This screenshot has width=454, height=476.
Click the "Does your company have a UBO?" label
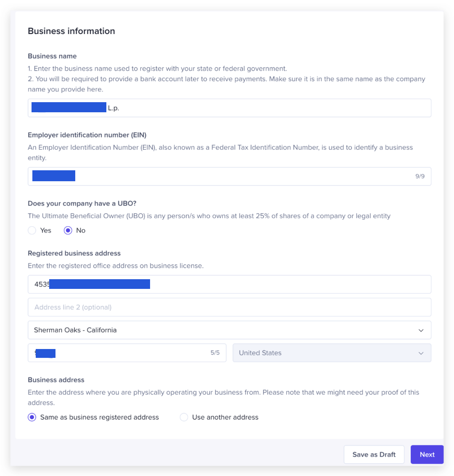pyautogui.click(x=82, y=204)
